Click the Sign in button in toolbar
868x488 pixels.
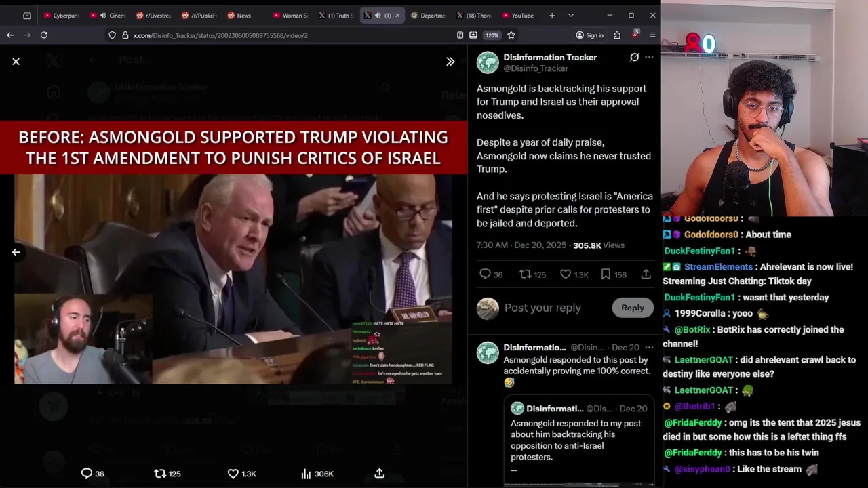[x=589, y=35]
